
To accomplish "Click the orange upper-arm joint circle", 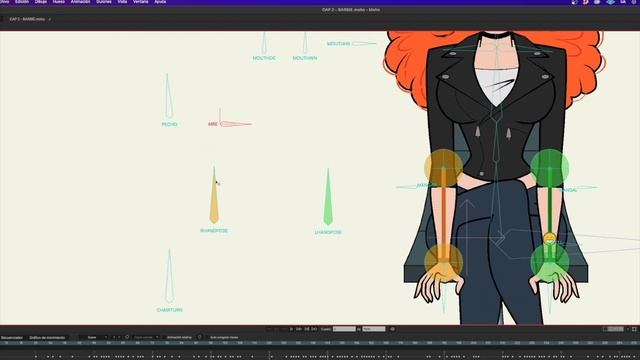I will click(443, 168).
